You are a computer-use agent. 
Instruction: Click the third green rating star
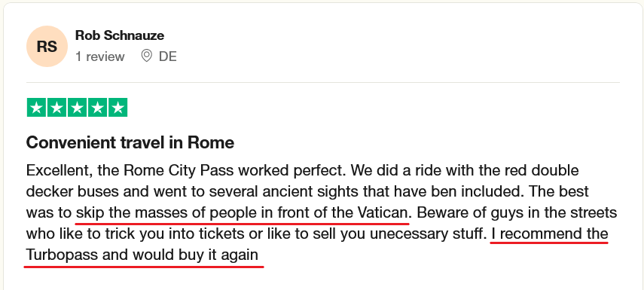77,108
